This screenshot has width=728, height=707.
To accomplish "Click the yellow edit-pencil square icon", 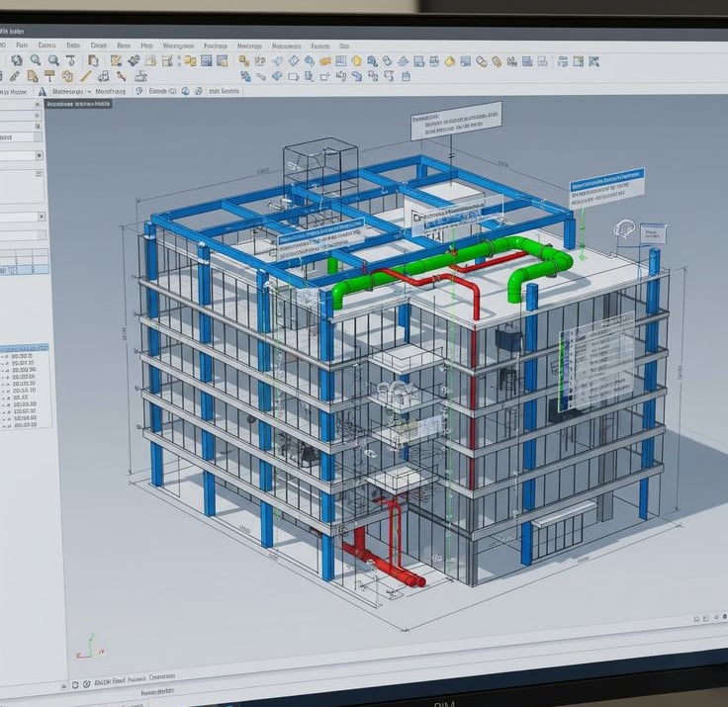I will 116,60.
